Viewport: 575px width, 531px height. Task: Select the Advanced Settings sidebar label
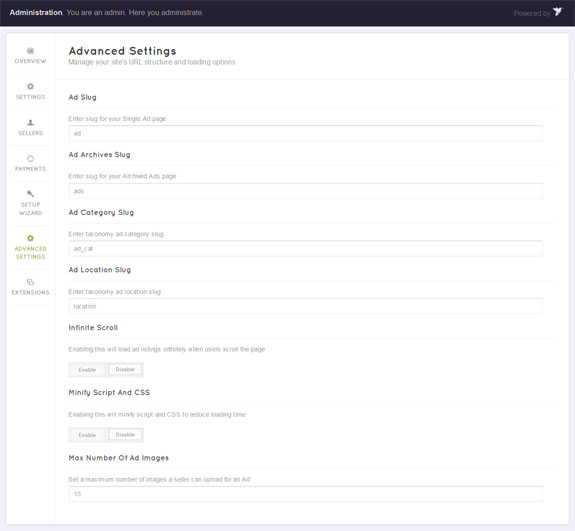[30, 253]
